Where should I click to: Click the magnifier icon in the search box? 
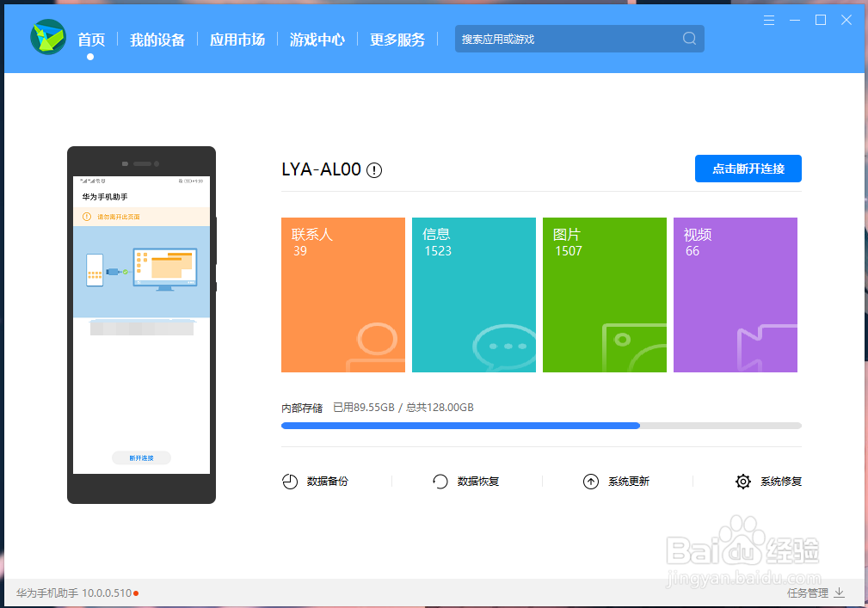coord(688,39)
